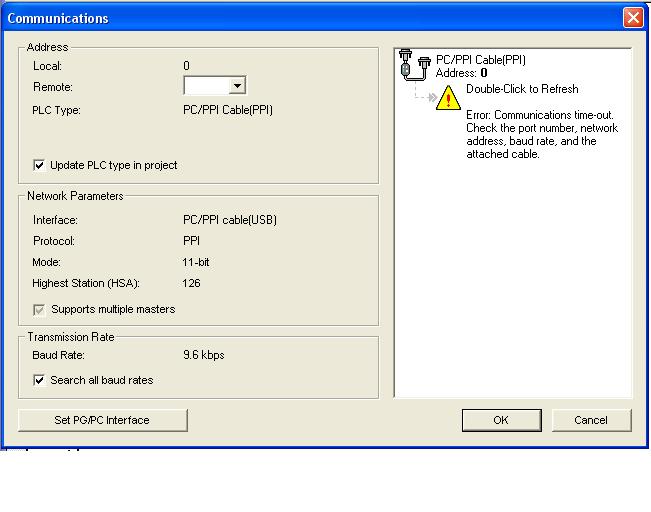Dismiss dialog using the Cancel button
The image size is (651, 512).
click(591, 420)
